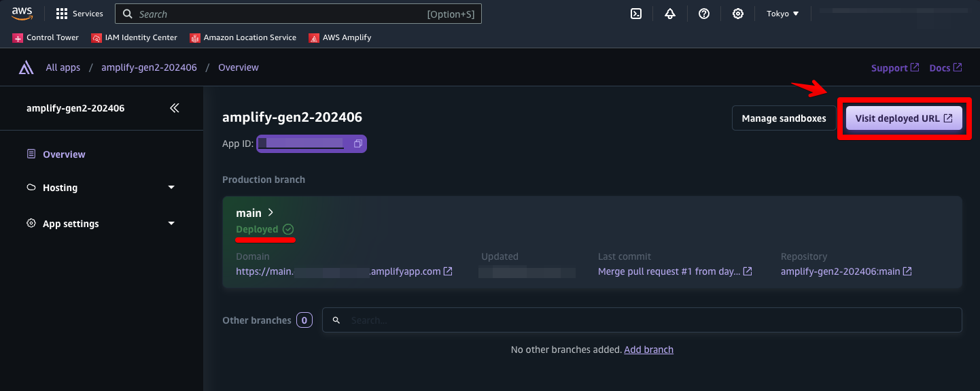Click the branch search input field
This screenshot has width=980, height=391.
click(642, 320)
